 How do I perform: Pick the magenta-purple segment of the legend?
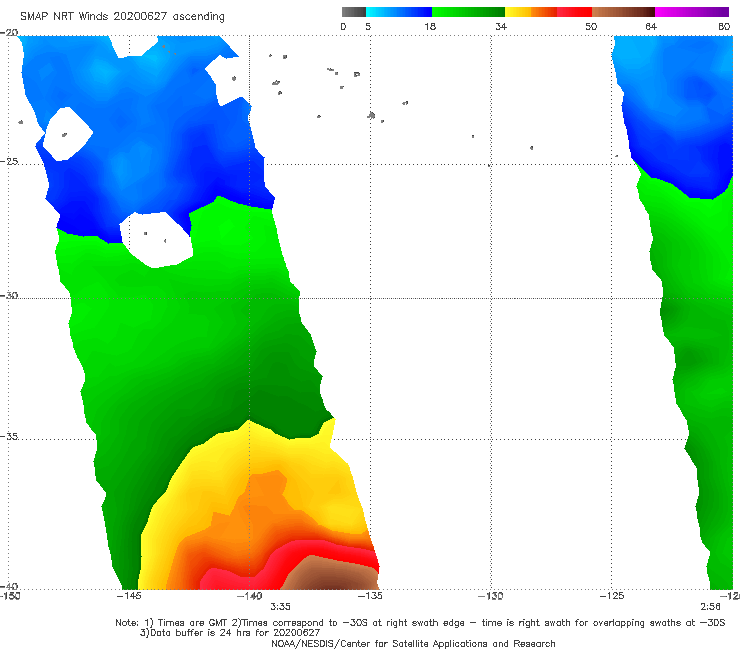[692, 12]
